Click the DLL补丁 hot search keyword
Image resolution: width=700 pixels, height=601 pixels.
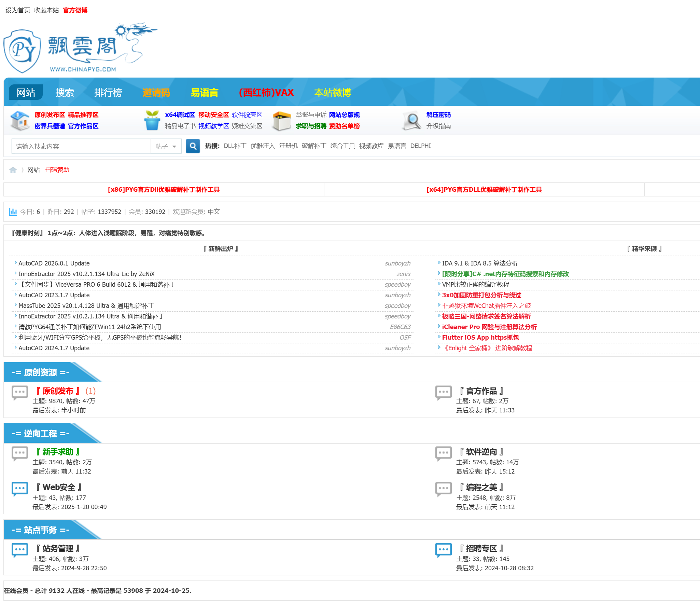[x=235, y=146]
